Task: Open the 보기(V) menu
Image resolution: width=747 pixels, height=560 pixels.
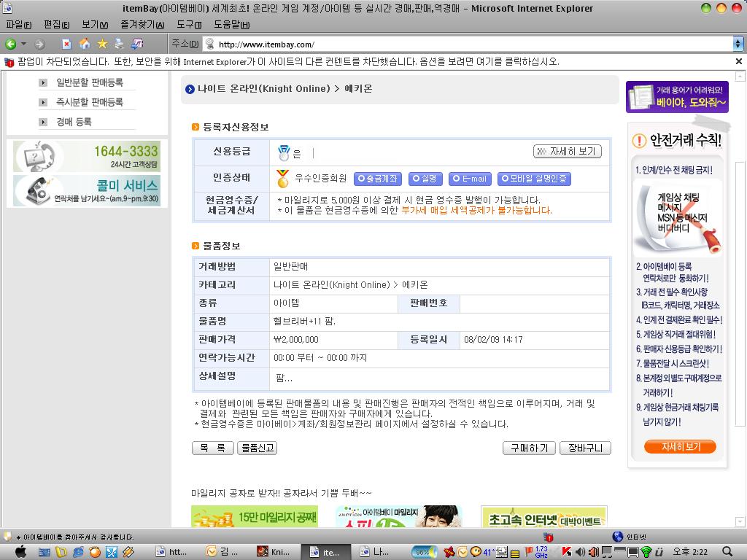Action: point(94,24)
